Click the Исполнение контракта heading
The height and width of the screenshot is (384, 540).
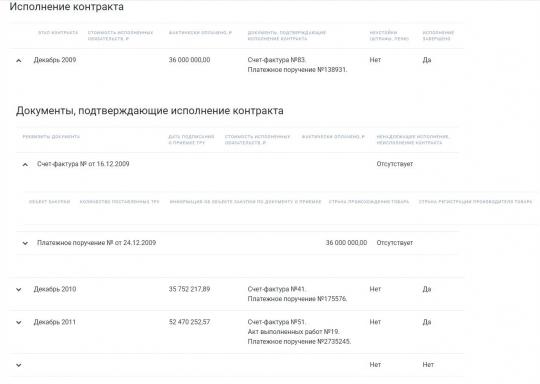pos(66,7)
